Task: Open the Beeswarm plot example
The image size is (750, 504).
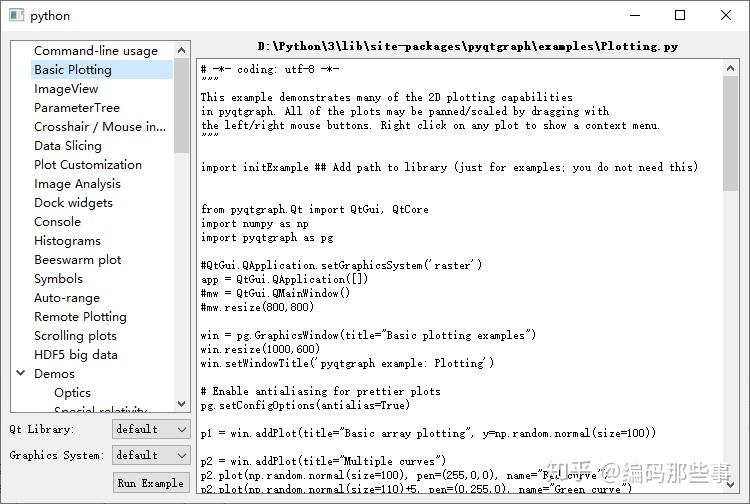Action: click(77, 260)
